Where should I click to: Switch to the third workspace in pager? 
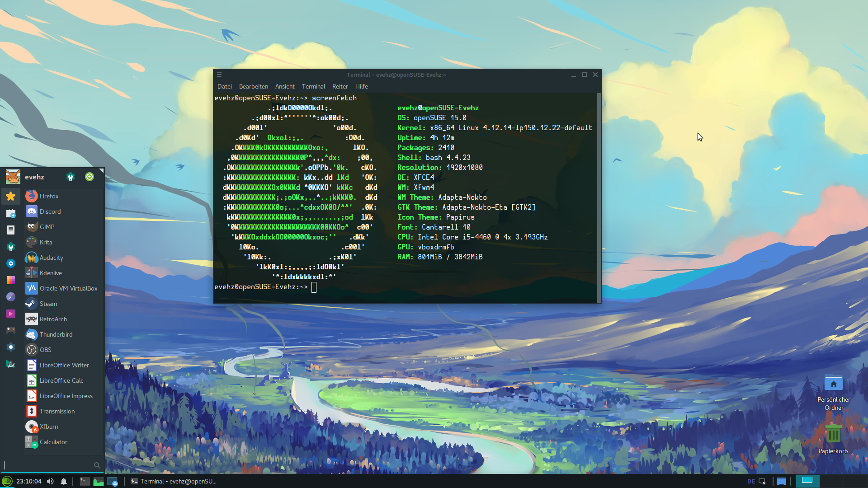(855, 481)
